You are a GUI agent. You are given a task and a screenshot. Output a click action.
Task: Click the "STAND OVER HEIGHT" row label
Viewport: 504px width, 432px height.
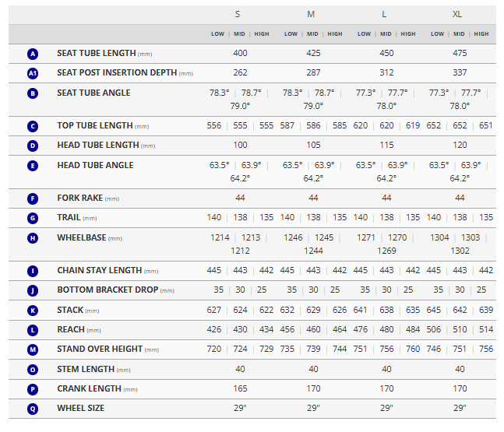pos(100,349)
